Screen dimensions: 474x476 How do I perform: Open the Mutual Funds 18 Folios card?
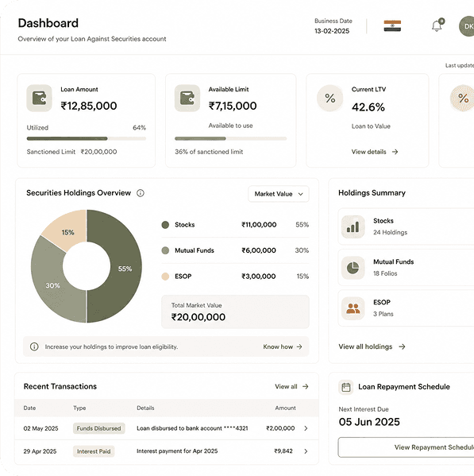(x=406, y=268)
